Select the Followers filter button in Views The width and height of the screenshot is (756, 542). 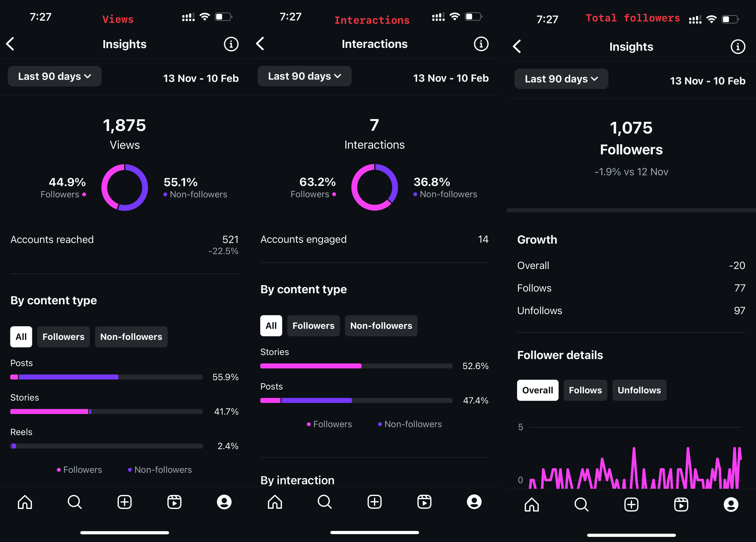(63, 337)
